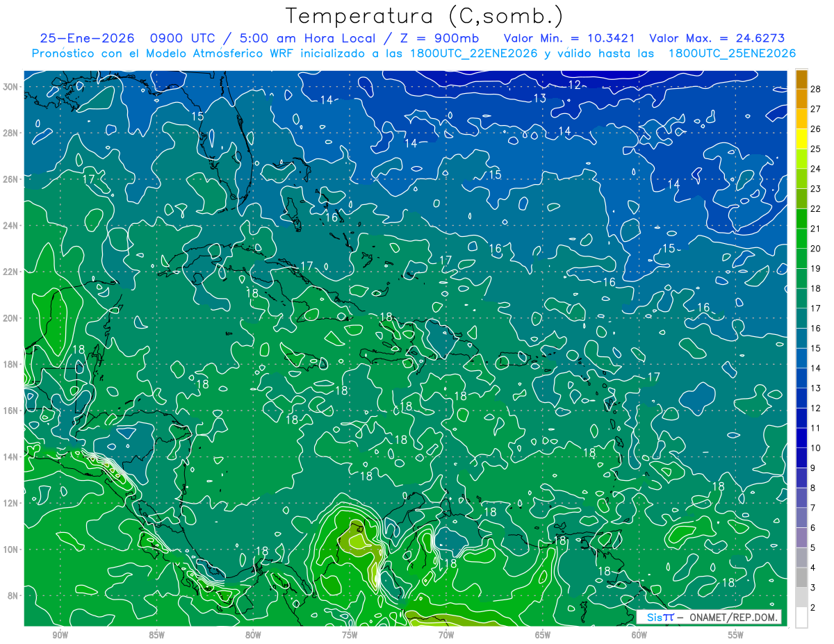Select the '25-Ene-2026' forecast date text
Viewport: 834px width, 644px height.
[x=87, y=39]
